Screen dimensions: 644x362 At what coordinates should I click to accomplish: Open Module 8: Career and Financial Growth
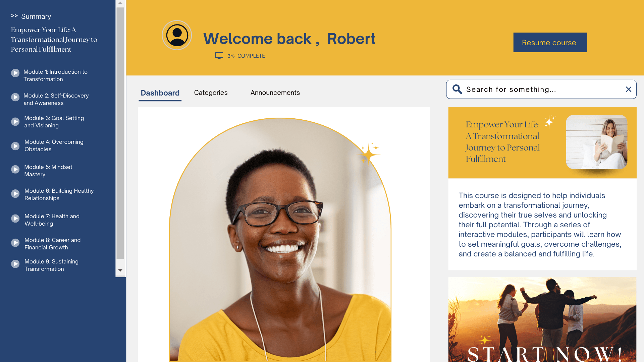[52, 244]
